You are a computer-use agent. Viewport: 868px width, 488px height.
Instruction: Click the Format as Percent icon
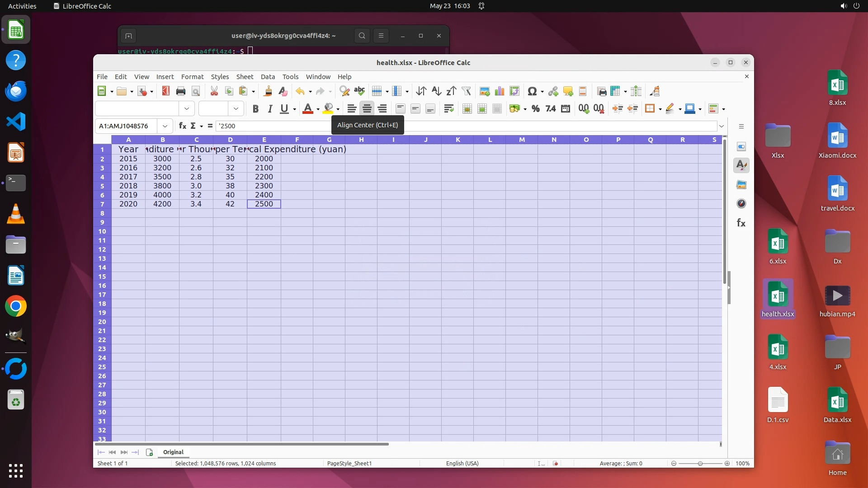pos(536,108)
